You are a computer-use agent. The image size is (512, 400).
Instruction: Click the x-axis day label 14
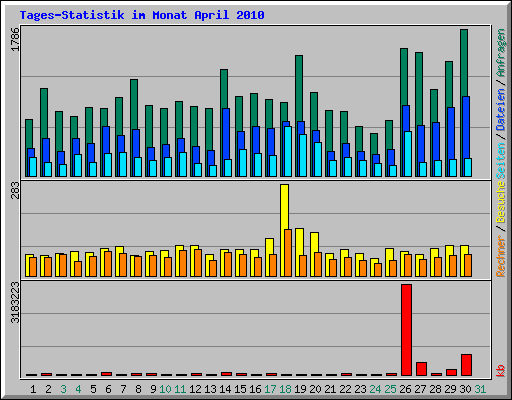coord(225,389)
